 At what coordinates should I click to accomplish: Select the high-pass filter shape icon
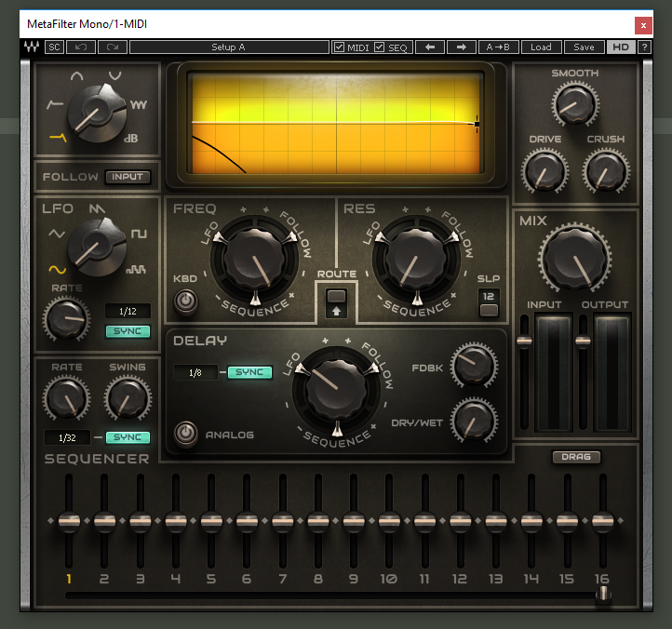coord(54,104)
